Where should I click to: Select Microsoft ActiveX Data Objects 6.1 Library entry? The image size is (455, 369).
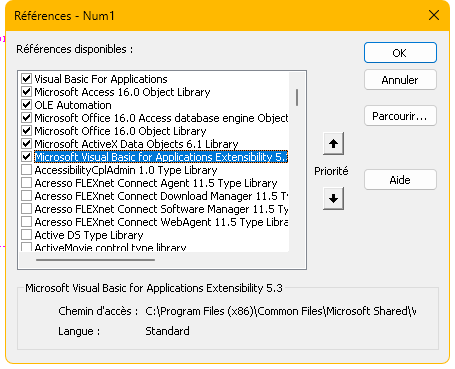[x=136, y=144]
